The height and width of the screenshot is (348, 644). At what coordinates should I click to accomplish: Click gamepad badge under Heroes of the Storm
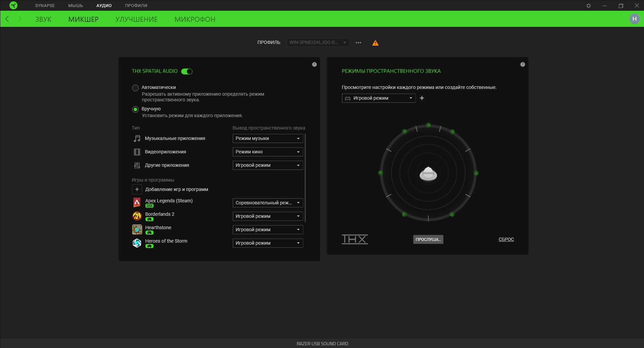(x=149, y=246)
